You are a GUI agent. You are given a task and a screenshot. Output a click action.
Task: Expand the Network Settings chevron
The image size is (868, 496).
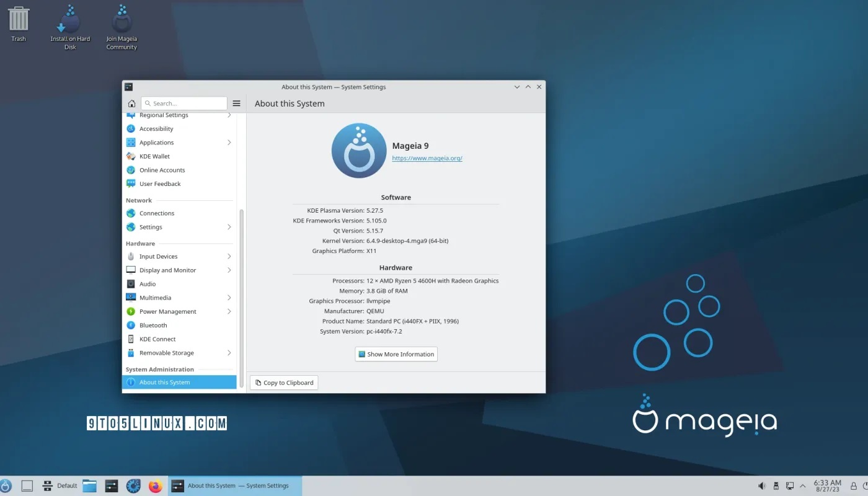[x=229, y=227]
